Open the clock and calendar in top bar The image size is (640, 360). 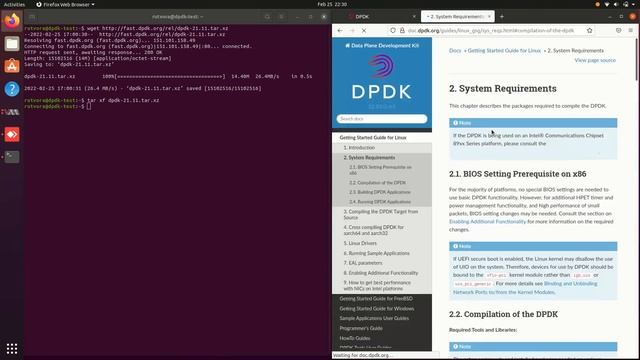[332, 4]
